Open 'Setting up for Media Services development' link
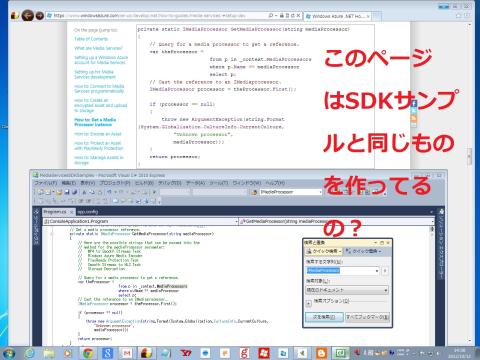Screen dimensions: 480x360 click(95, 74)
